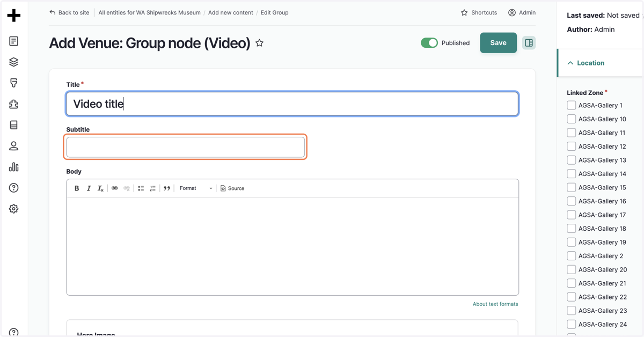Open the Admin user menu
This screenshot has width=644, height=337.
tap(522, 12)
